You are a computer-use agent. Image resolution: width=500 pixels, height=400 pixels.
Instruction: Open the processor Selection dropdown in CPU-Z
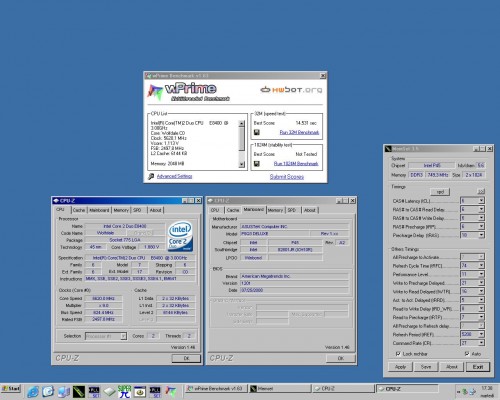pyautogui.click(x=123, y=336)
